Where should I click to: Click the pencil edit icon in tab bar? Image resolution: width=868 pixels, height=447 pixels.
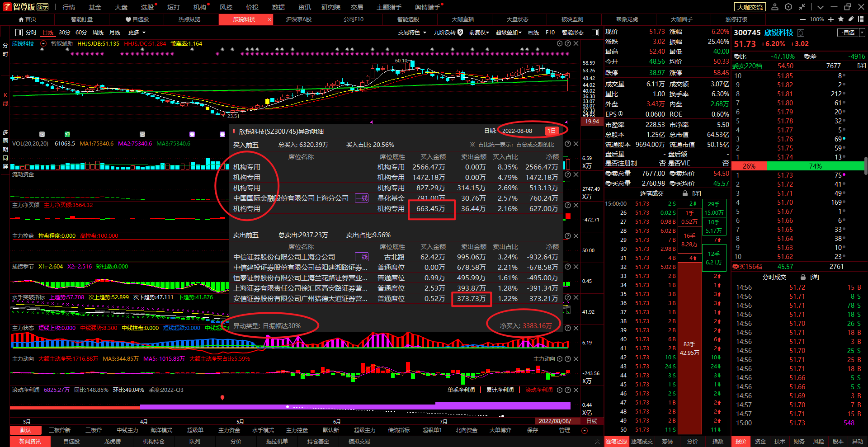(x=851, y=19)
